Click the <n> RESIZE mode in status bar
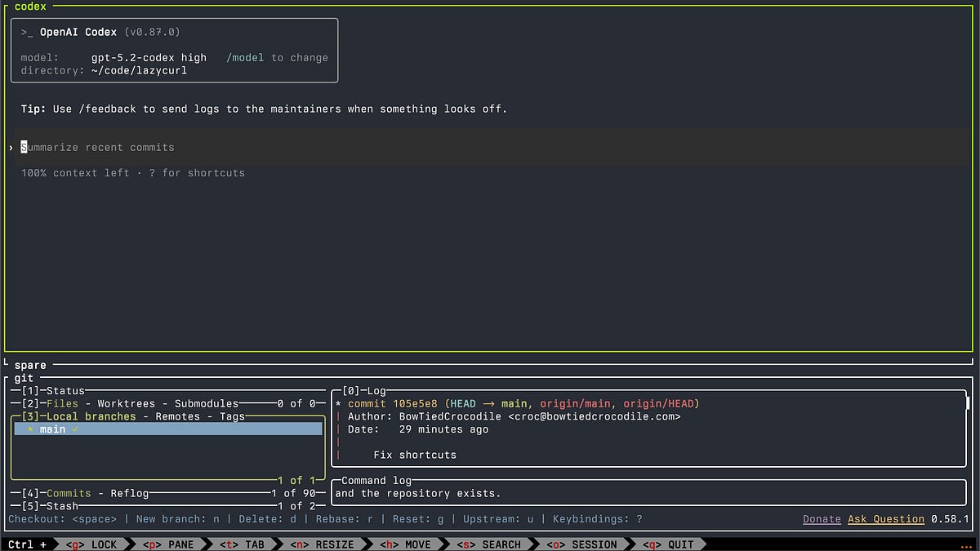 coord(321,544)
